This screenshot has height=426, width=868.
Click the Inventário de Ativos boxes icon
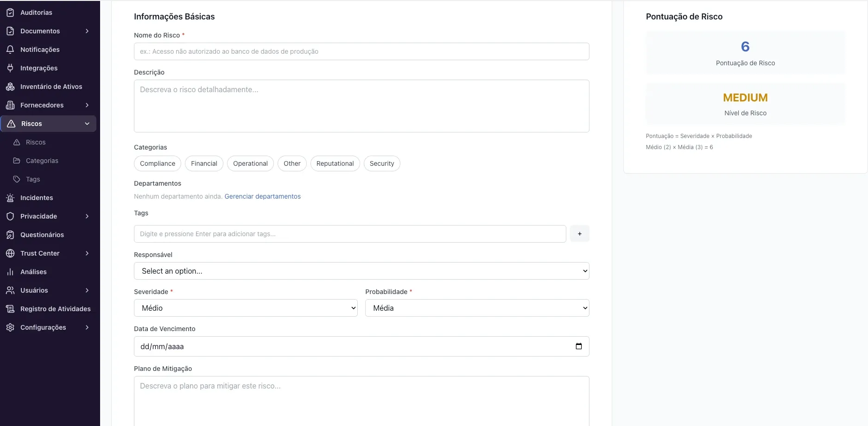(x=10, y=87)
